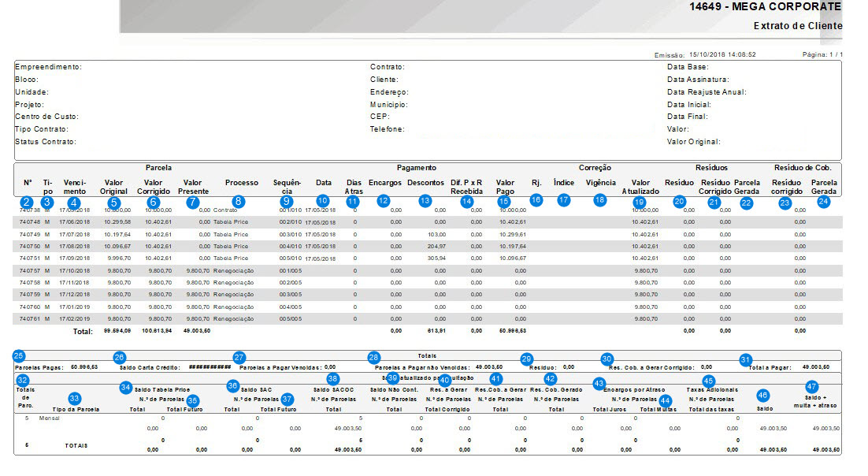868x476 pixels.
Task: Click blue marker number 2 under Nº column
Action: click(x=27, y=202)
